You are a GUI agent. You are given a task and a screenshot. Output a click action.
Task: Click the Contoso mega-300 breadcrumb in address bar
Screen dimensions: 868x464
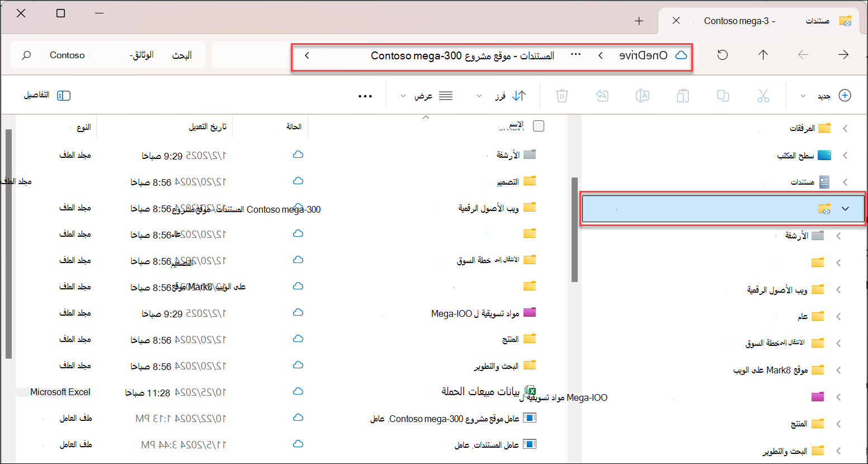point(463,55)
